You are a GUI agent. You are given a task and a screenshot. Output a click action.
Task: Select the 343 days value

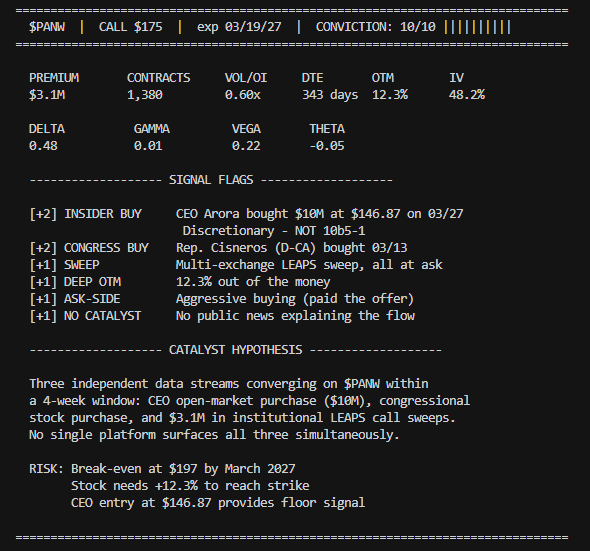330,95
